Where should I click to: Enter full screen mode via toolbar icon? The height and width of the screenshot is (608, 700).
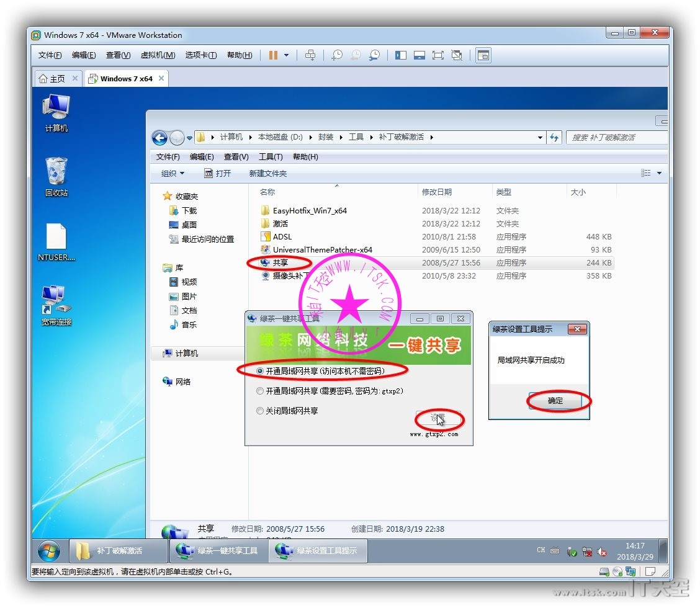click(x=438, y=55)
